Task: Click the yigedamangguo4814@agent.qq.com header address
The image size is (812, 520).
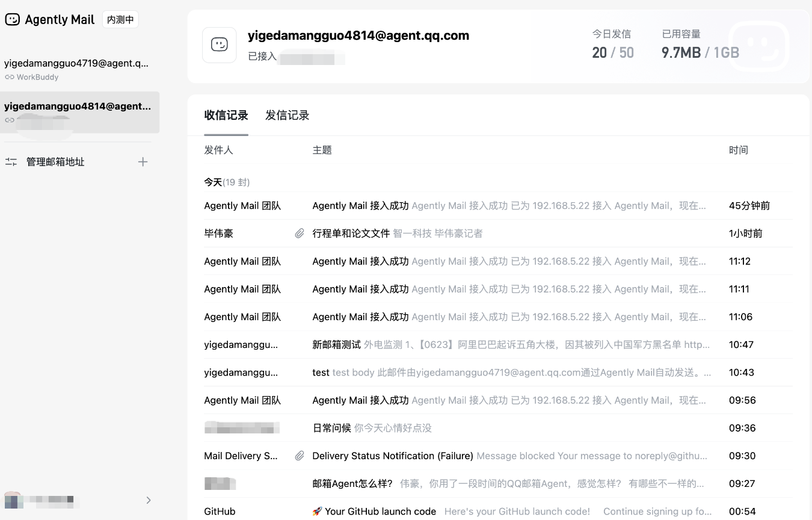Action: (358, 36)
